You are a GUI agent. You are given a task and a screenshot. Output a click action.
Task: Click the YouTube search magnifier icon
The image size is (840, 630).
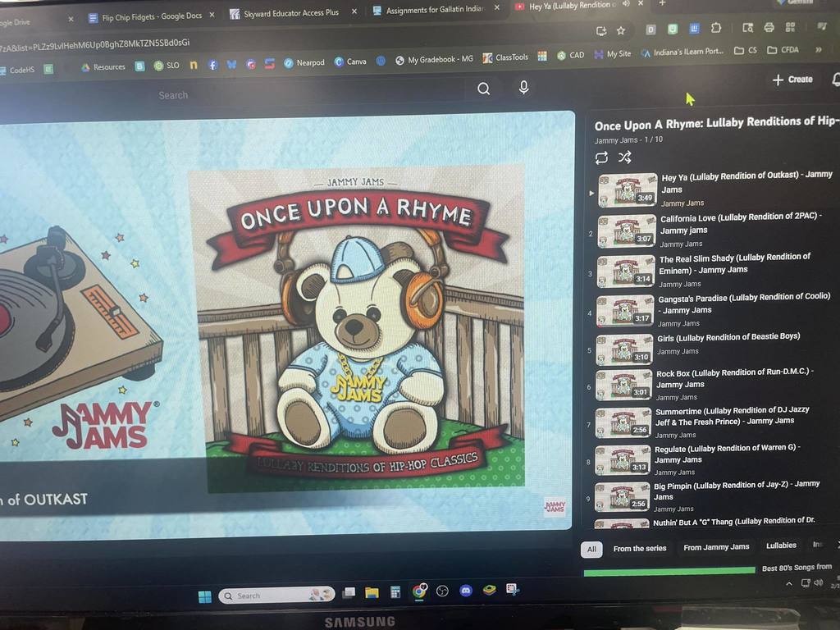(x=484, y=89)
